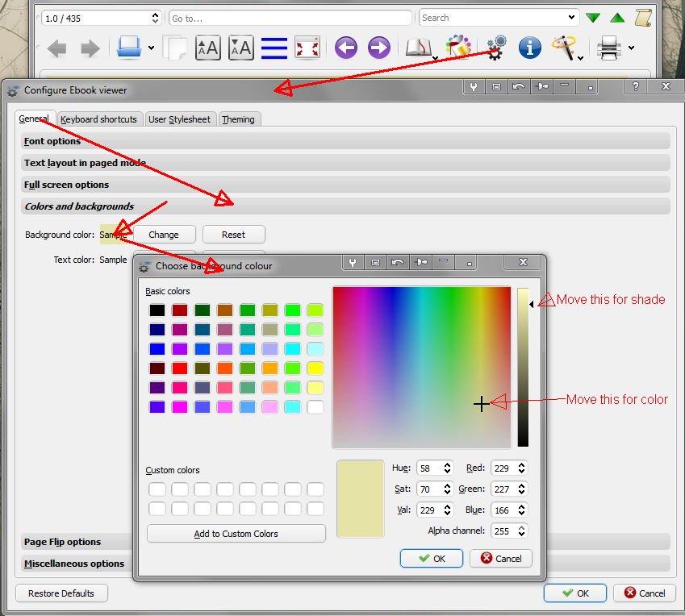The width and height of the screenshot is (685, 616).
Task: Click the Copy pages icon
Action: tap(175, 48)
